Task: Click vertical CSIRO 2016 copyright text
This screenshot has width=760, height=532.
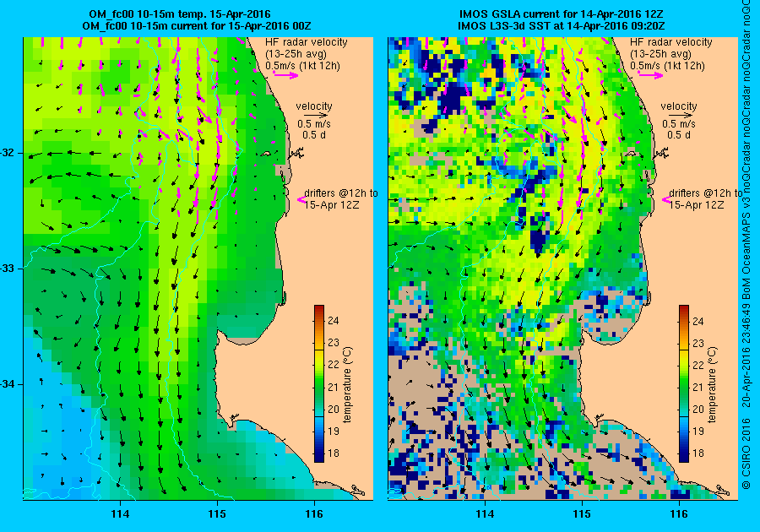Action: [x=746, y=453]
